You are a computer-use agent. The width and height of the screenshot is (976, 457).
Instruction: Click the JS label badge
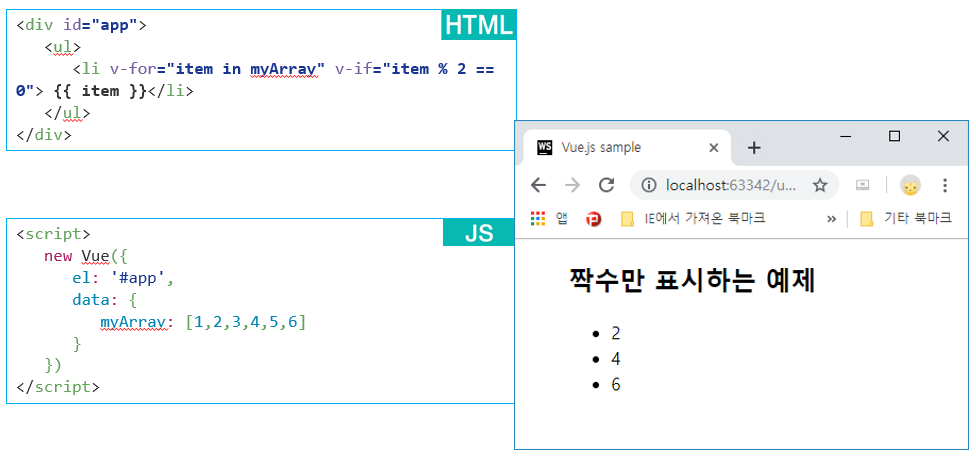479,233
